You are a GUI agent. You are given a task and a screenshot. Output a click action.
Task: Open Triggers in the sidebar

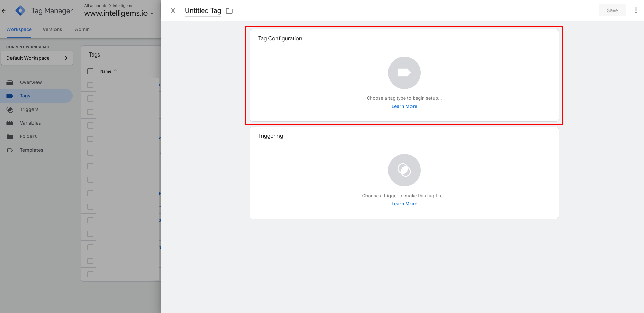click(x=29, y=109)
